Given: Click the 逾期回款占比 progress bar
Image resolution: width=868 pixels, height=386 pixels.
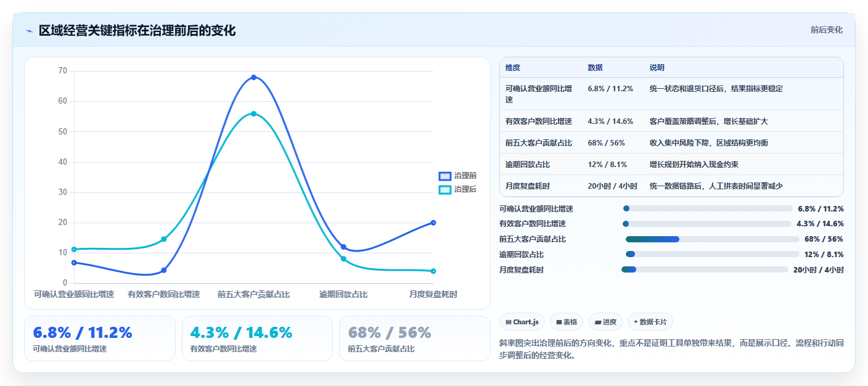Looking at the screenshot, I should (x=712, y=254).
